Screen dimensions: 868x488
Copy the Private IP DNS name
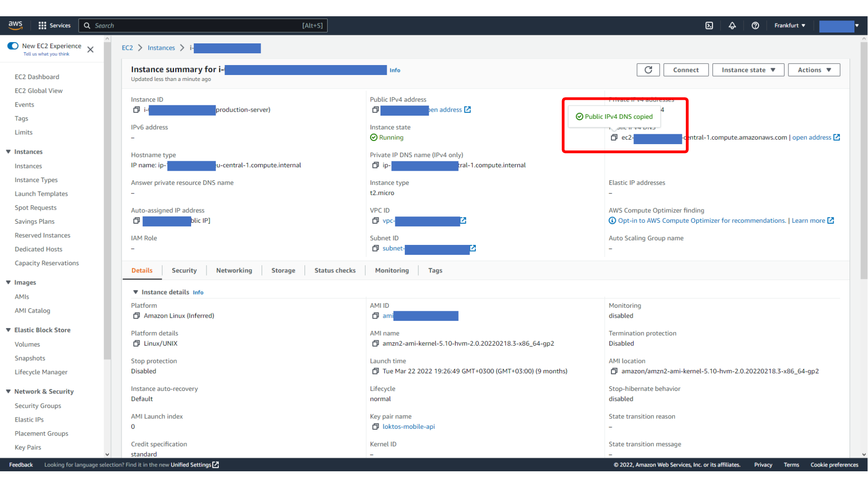(375, 165)
